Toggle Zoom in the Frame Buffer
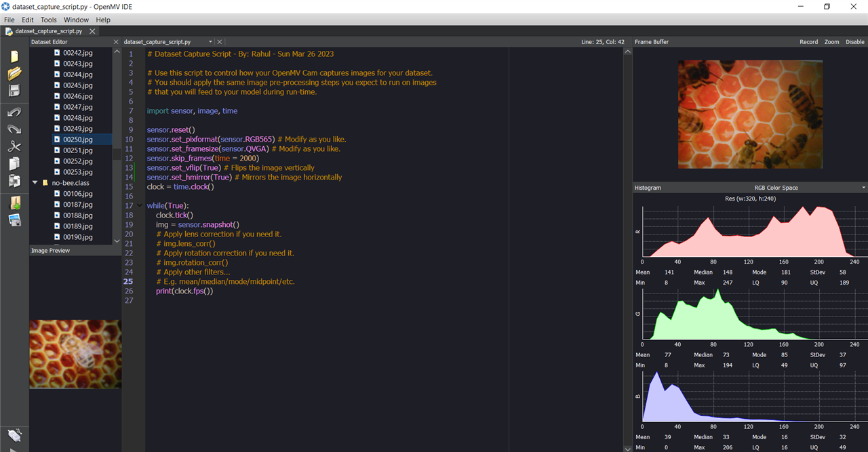The image size is (868, 452). pos(831,42)
